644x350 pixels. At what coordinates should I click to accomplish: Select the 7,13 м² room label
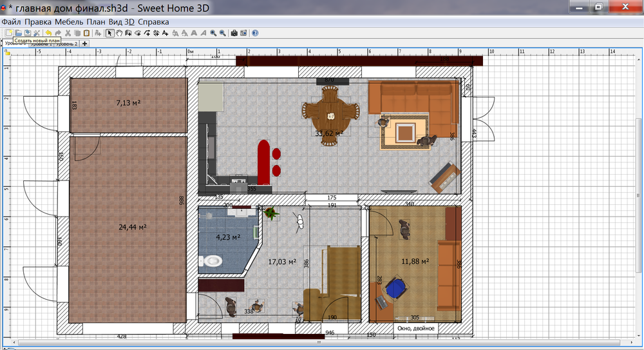point(128,103)
